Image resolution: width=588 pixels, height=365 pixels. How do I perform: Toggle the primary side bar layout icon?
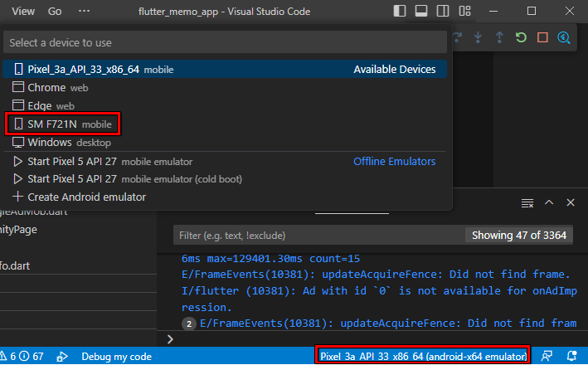tap(400, 12)
